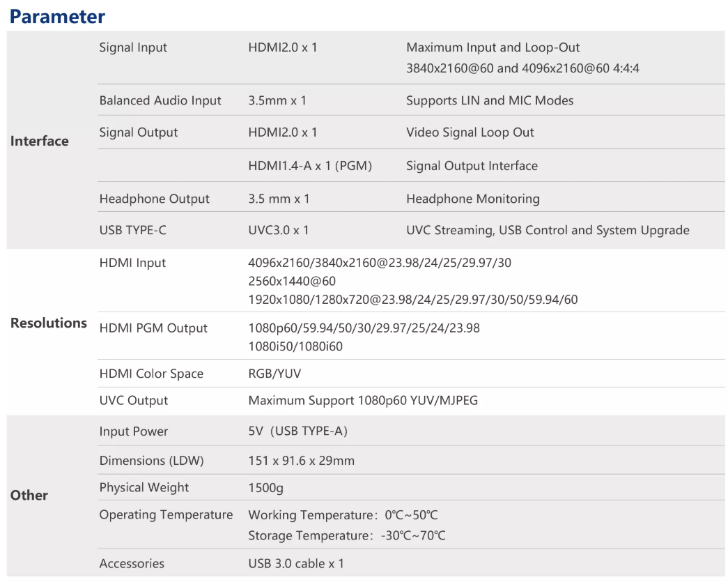Select the Signal Output row label

(x=139, y=132)
